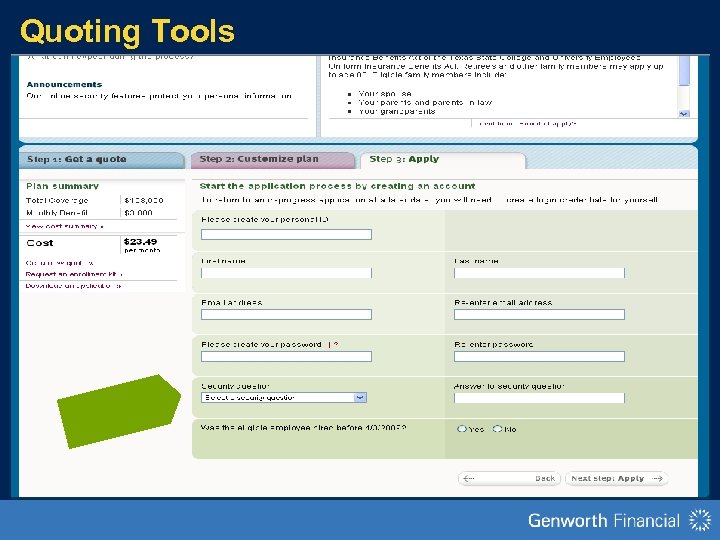This screenshot has width=720, height=540.
Task: Open the security question dropdown
Action: pyautogui.click(x=284, y=398)
